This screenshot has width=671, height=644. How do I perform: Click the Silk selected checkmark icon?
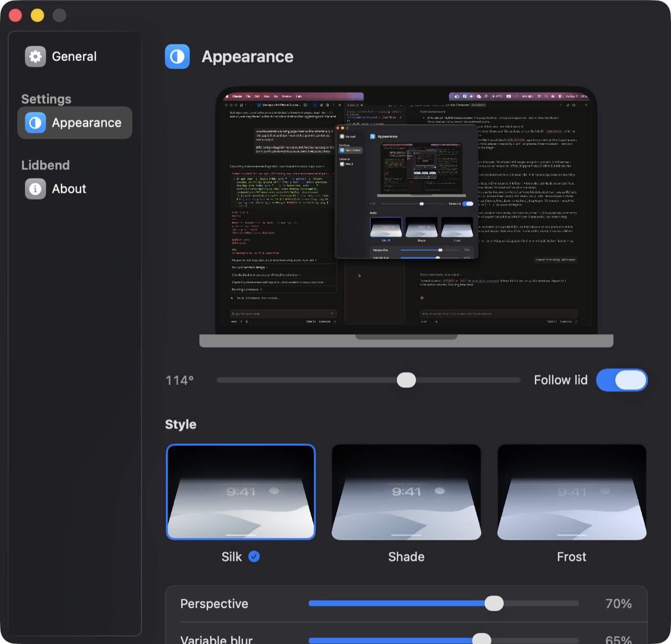[x=254, y=557]
